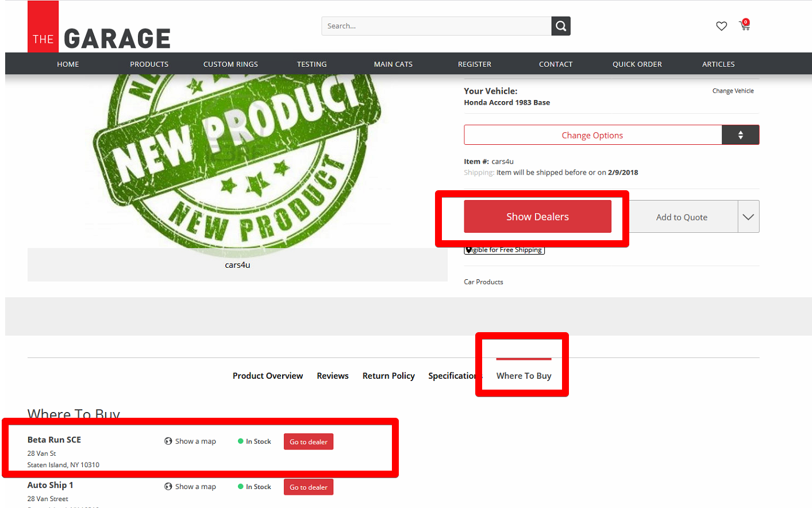Click The Garage logo
Screen dimensions: 812x508
99,27
